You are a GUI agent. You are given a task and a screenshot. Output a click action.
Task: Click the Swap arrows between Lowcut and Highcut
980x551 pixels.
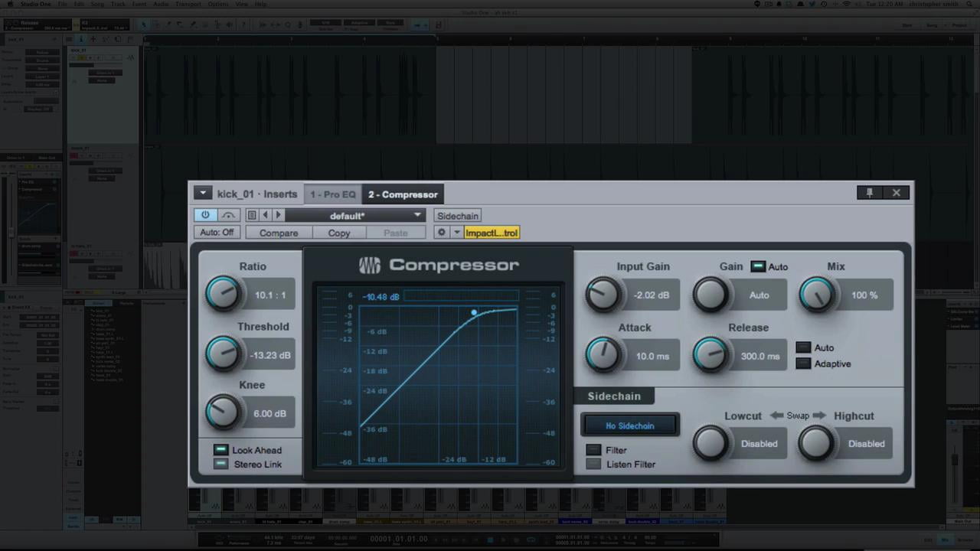pos(798,416)
